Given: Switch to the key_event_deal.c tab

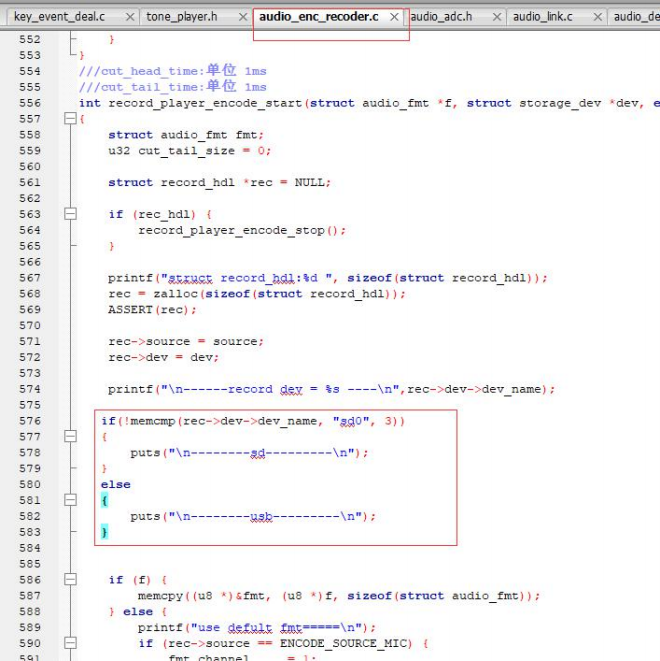Looking at the screenshot, I should (59, 17).
